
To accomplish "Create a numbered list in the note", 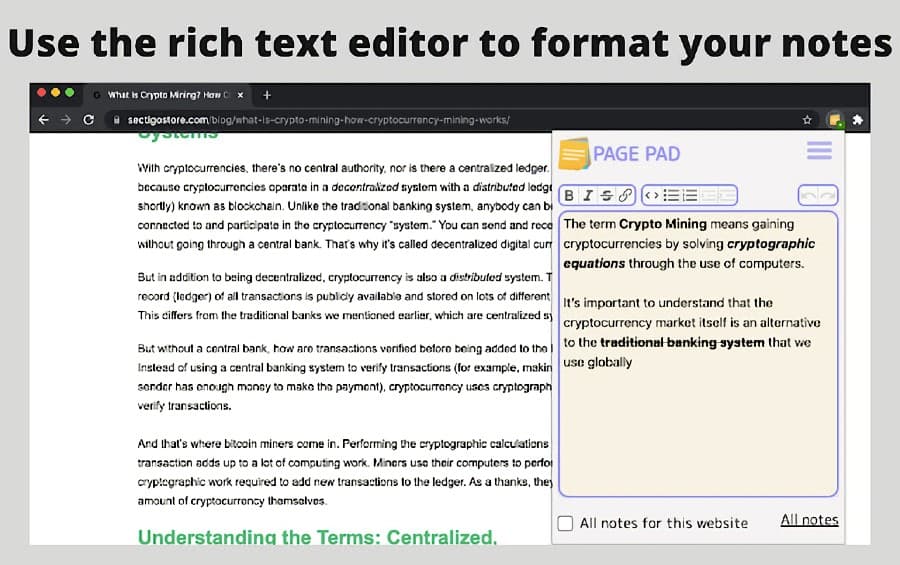I will [690, 196].
